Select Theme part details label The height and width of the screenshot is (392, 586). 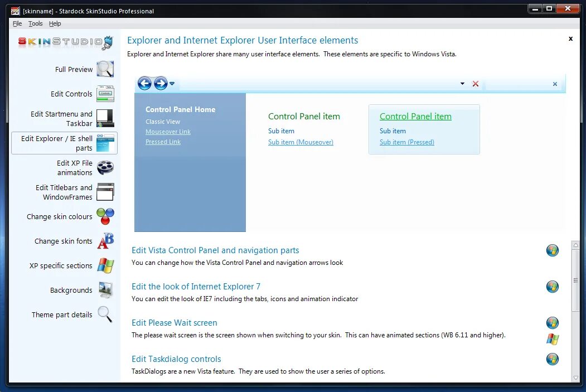click(62, 315)
